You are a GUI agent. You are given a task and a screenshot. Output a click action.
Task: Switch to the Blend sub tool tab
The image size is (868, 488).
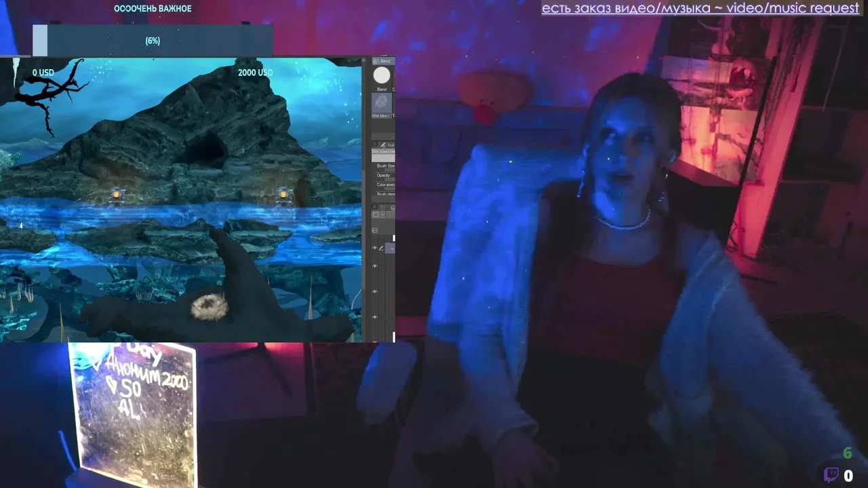[x=383, y=61]
